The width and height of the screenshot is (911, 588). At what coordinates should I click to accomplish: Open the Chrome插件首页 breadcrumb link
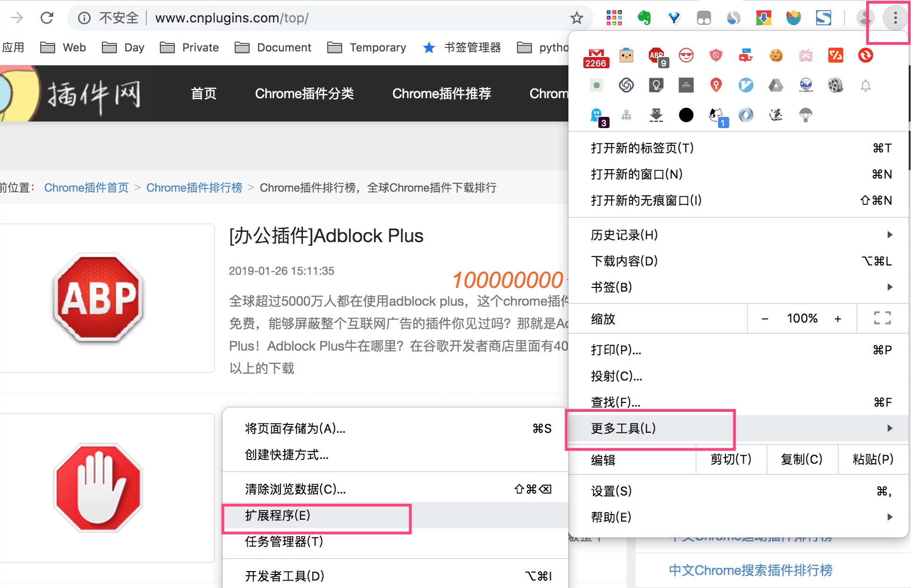(x=86, y=187)
